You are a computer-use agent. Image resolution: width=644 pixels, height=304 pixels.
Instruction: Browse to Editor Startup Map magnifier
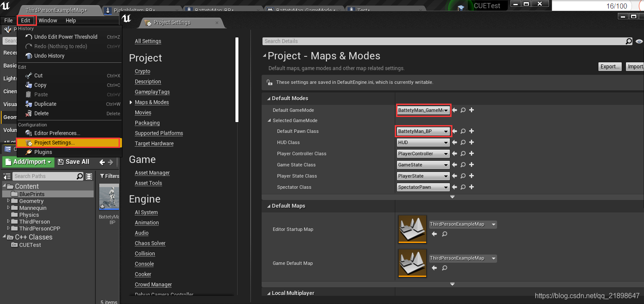point(445,234)
